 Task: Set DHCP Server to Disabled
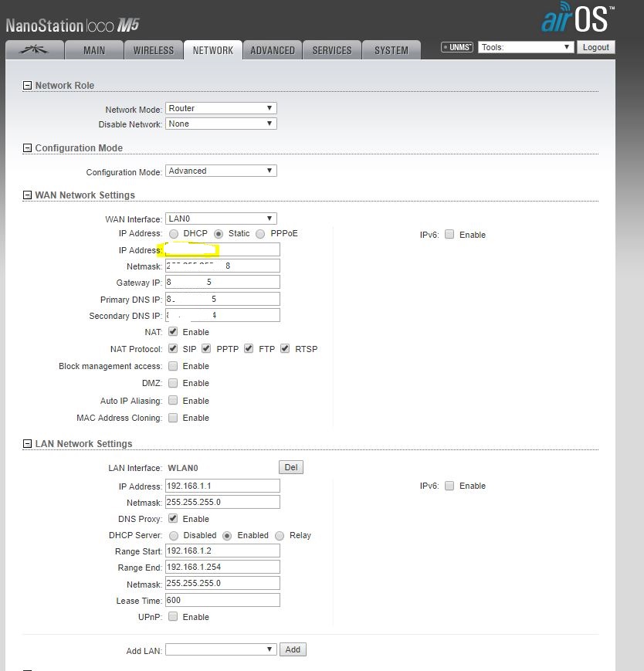(x=173, y=536)
